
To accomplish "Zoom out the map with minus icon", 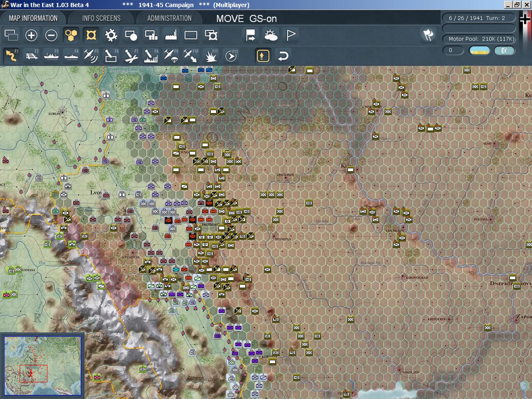I will [x=51, y=35].
